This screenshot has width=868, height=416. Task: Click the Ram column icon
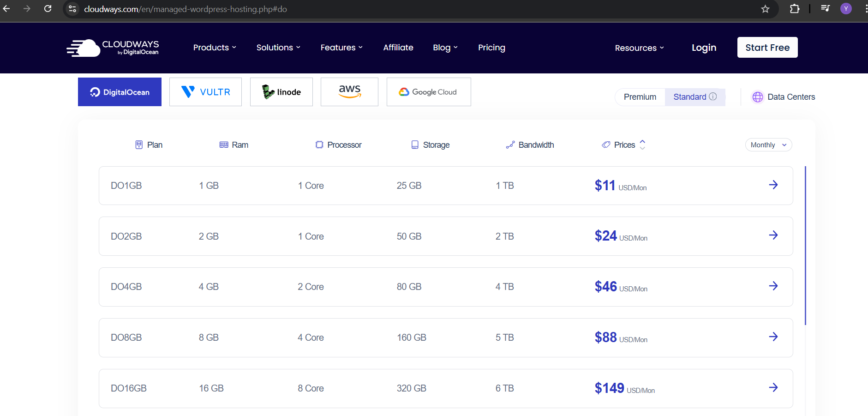tap(224, 145)
